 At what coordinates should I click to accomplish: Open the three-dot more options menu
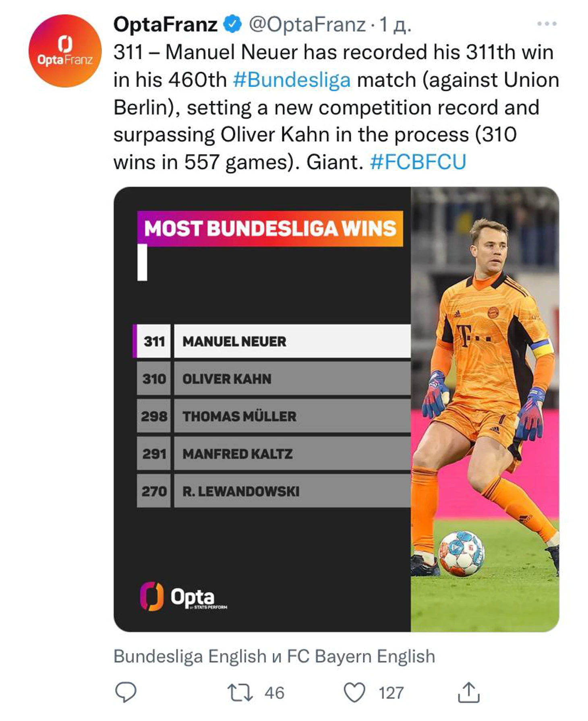547,24
